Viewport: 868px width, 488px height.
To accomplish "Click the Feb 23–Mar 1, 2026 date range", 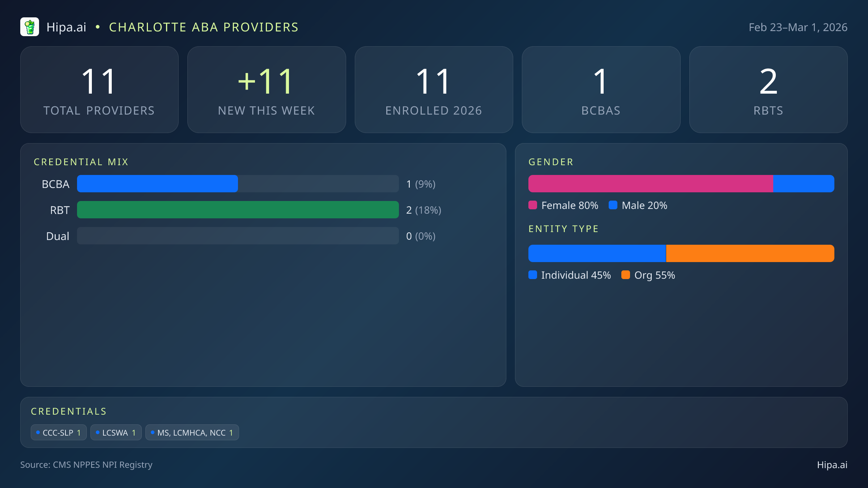I will coord(798,27).
